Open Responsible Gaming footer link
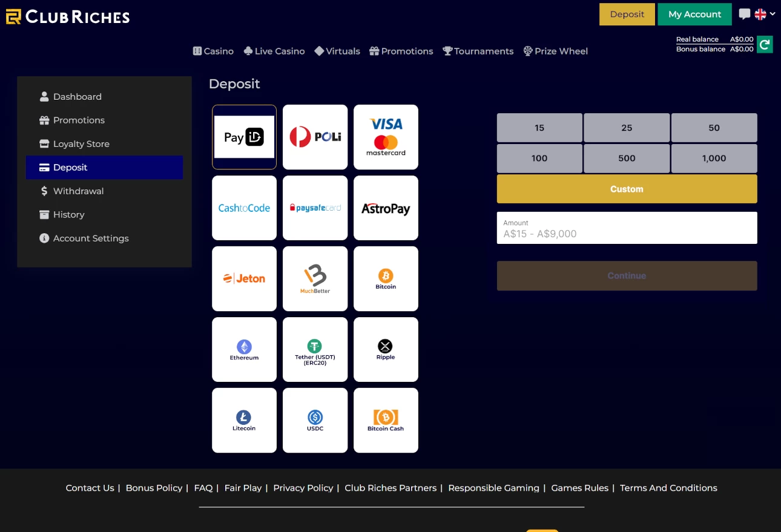Screen dimensions: 781x532 [x=493, y=488]
